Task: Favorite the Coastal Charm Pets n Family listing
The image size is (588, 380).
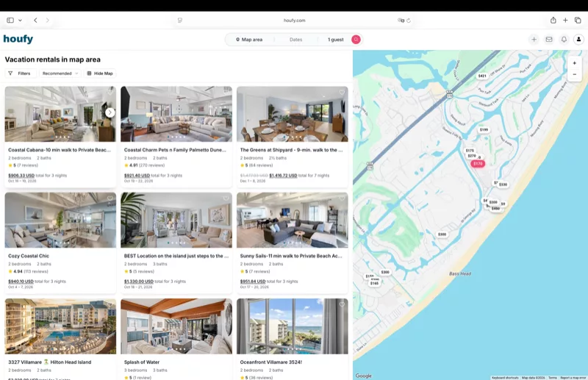Action: tap(226, 92)
